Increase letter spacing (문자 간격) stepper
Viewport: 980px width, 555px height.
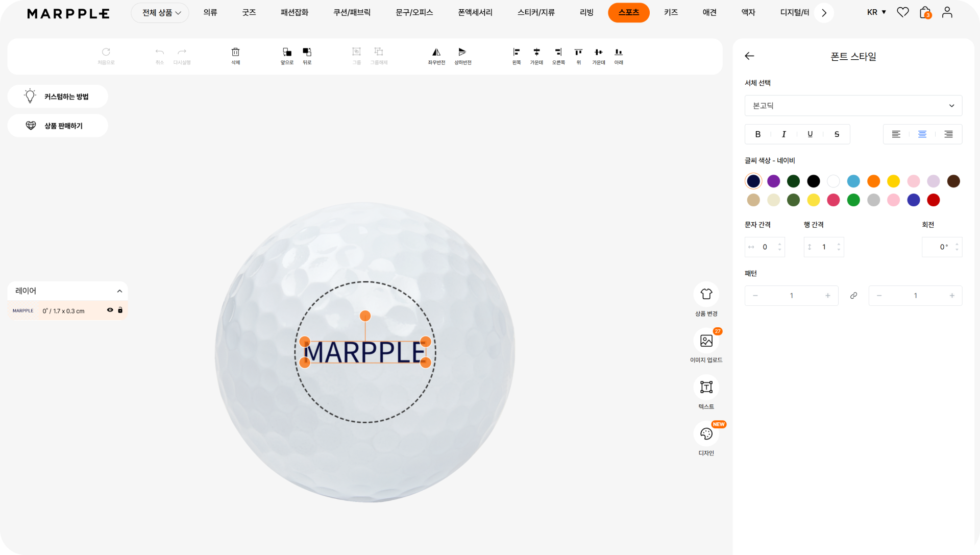coord(779,244)
